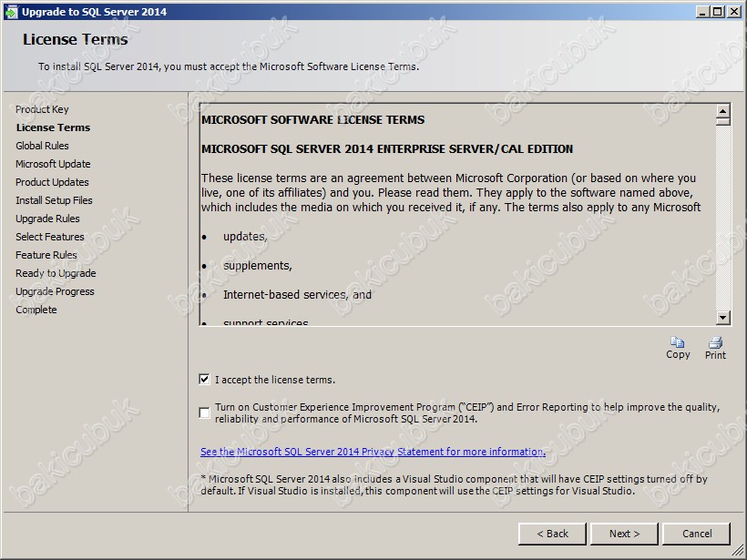Minimize the Upgrade to SQL Server window
Image resolution: width=747 pixels, height=560 pixels.
[x=702, y=12]
